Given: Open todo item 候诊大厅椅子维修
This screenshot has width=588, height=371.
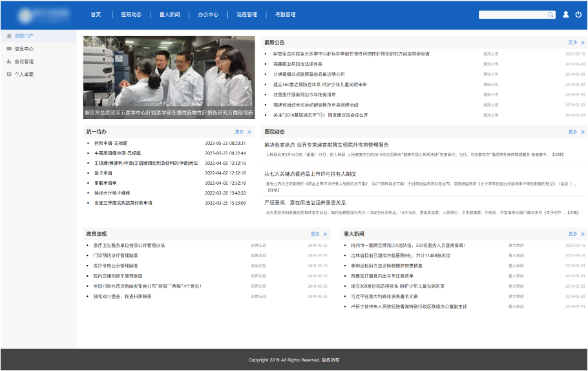Looking at the screenshot, I should pos(112,193).
